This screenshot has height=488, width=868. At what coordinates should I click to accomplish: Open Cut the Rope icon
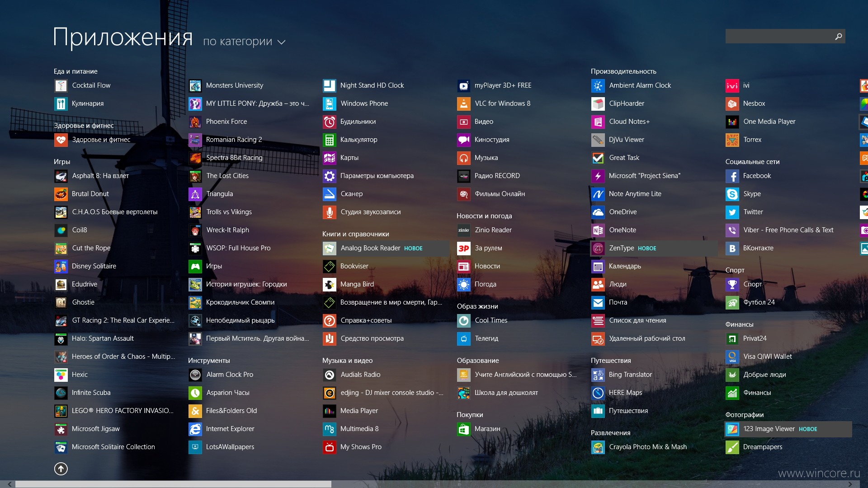click(61, 248)
